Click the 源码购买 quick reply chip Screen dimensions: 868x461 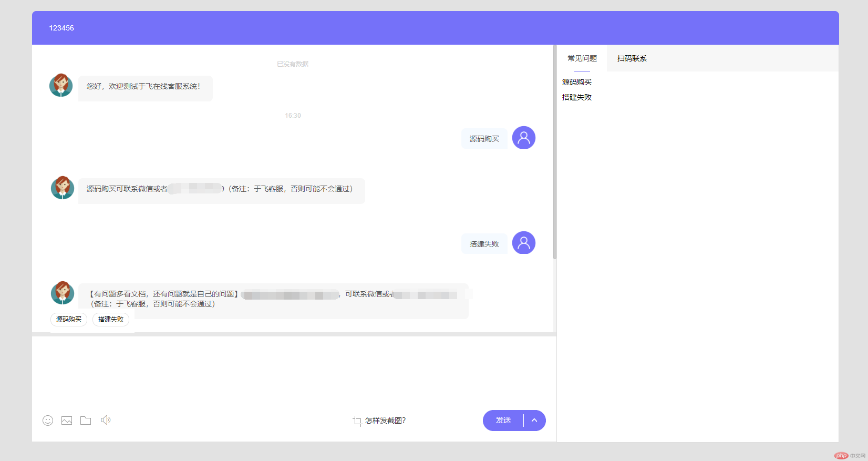[x=69, y=320]
